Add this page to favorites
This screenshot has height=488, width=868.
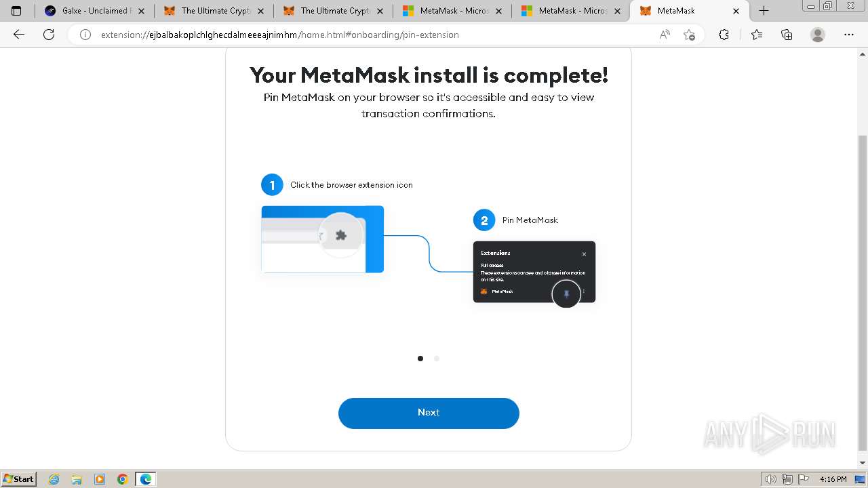coord(689,35)
